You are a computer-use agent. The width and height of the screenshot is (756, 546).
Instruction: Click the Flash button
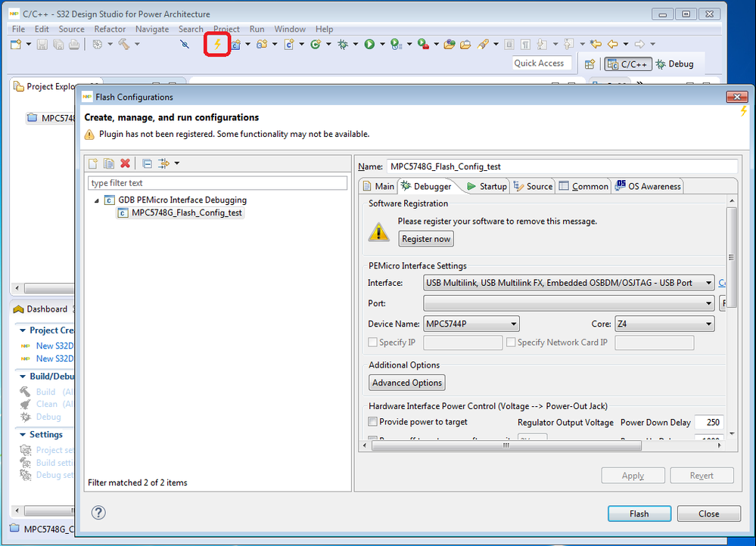coord(639,513)
